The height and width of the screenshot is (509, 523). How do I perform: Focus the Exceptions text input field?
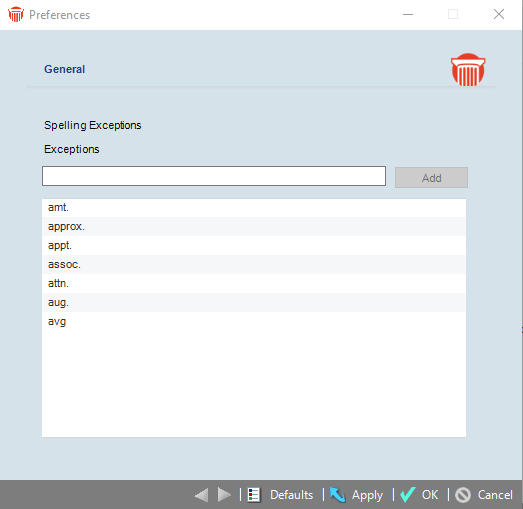[214, 176]
